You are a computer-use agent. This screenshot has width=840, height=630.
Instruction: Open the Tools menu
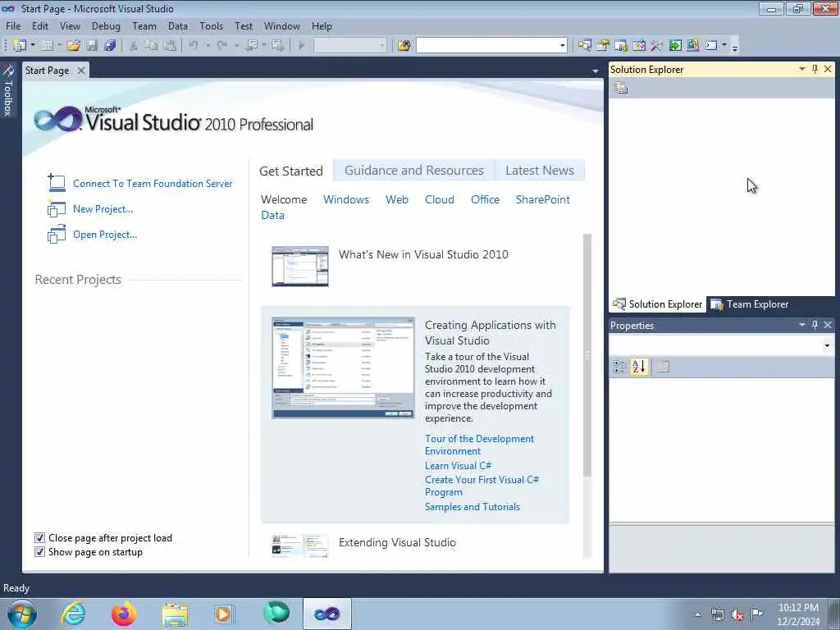211,26
